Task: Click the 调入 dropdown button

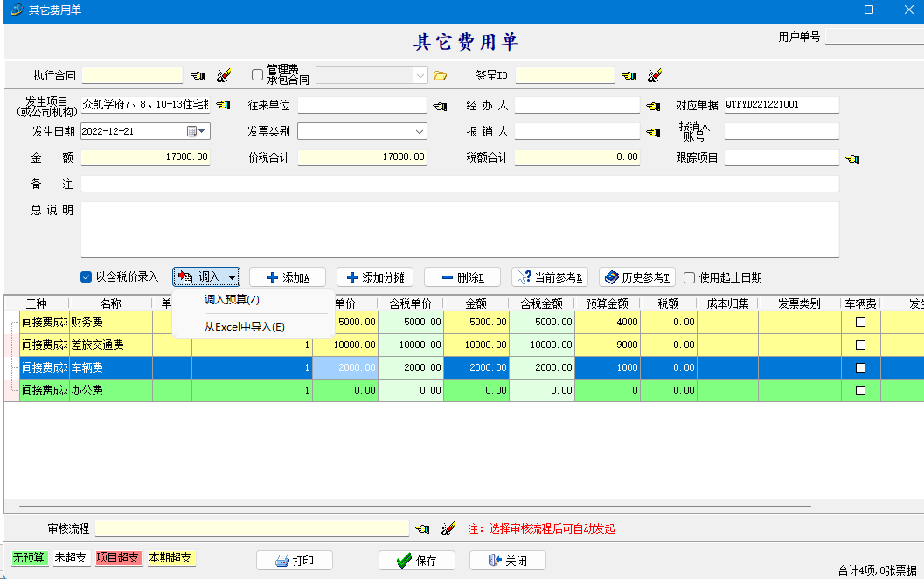Action: pos(207,277)
